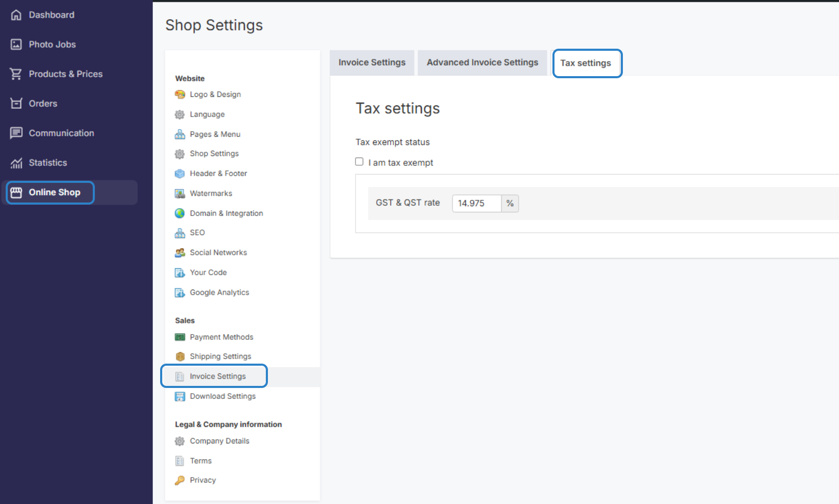The height and width of the screenshot is (504, 839).
Task: Select Online Shop in the sidebar
Action: coord(54,192)
